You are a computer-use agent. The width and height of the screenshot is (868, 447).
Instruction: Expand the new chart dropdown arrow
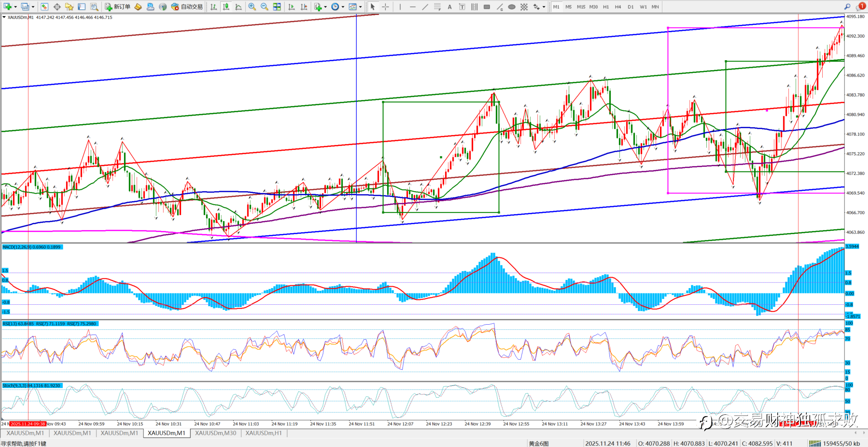click(x=15, y=7)
